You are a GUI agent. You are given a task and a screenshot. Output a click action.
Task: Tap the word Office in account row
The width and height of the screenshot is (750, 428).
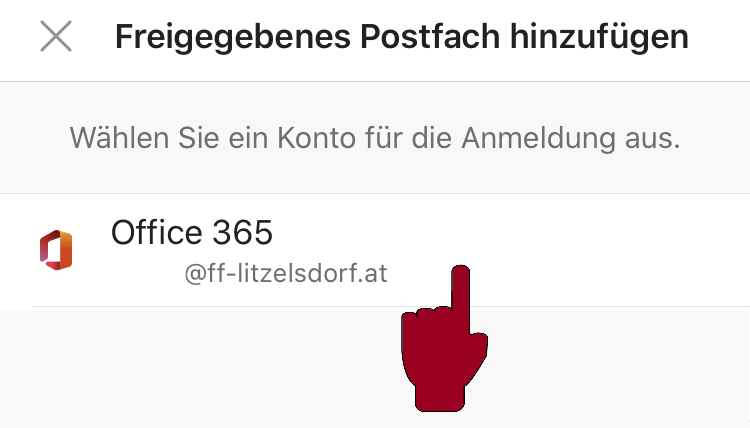pos(156,232)
